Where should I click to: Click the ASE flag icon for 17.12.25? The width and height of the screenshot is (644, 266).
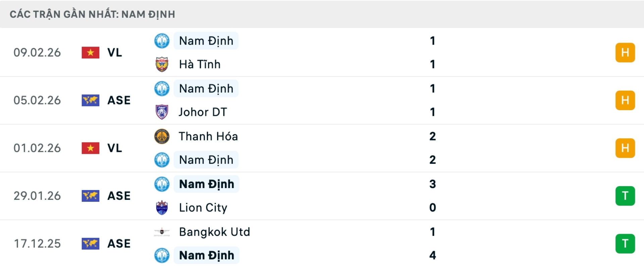(90, 243)
